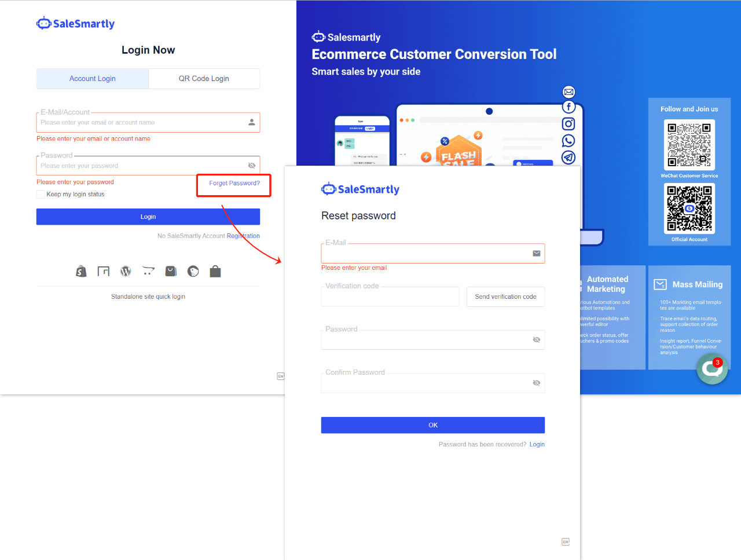This screenshot has width=741, height=560.
Task: Click the blue Login button
Action: (x=148, y=217)
